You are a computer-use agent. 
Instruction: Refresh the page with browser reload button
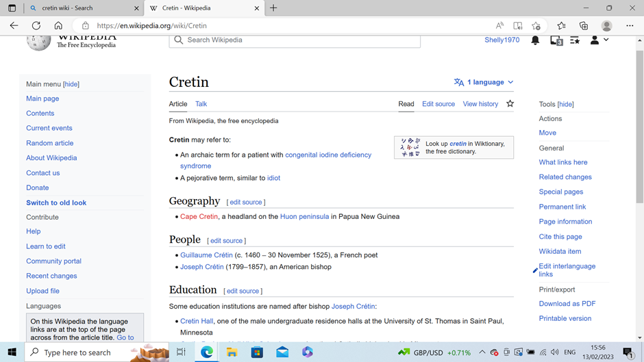(36, 26)
